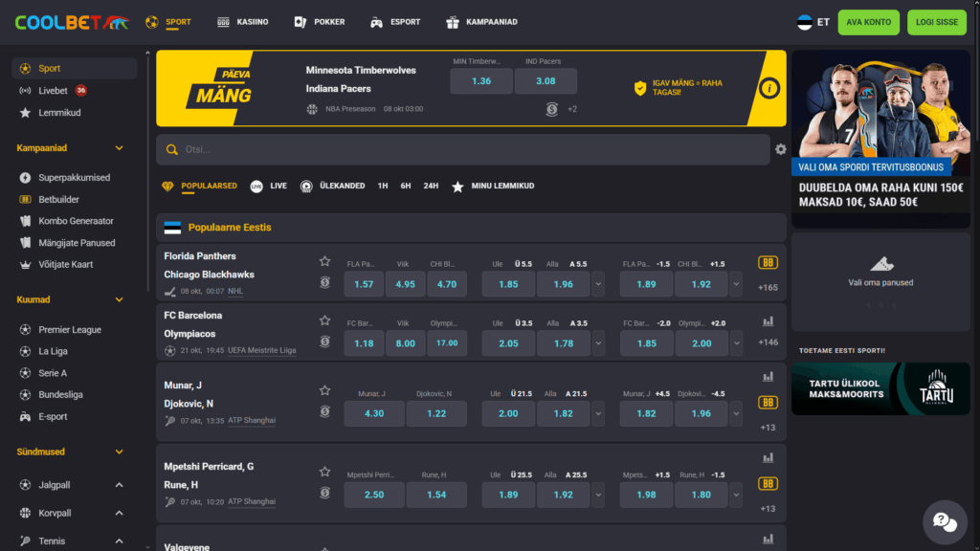Open Kombo Generaator in sidebar

click(x=76, y=221)
